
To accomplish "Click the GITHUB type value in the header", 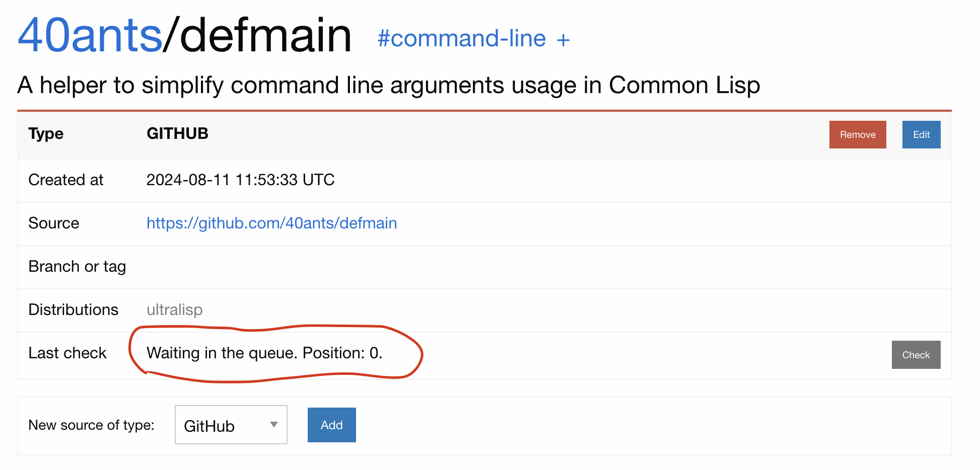I will tap(177, 133).
